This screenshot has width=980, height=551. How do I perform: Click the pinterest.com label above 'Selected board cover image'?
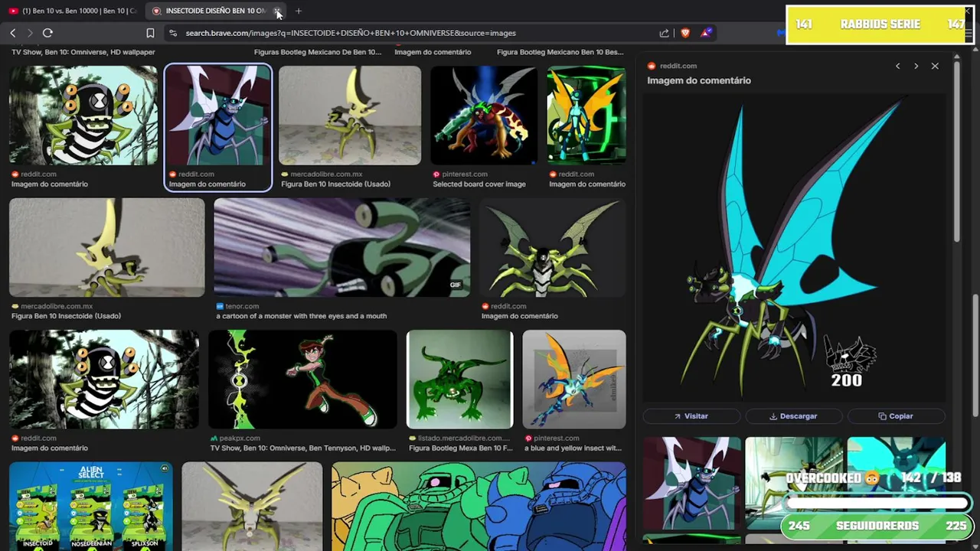click(464, 174)
